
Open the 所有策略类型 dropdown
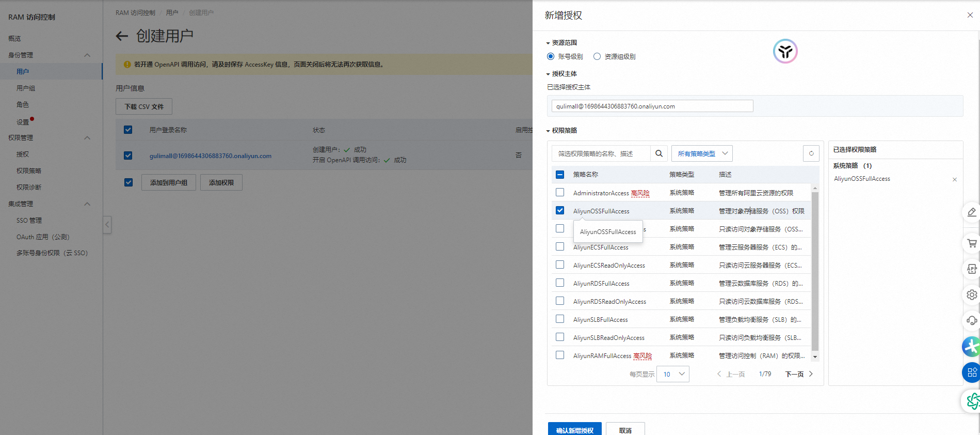coord(702,153)
